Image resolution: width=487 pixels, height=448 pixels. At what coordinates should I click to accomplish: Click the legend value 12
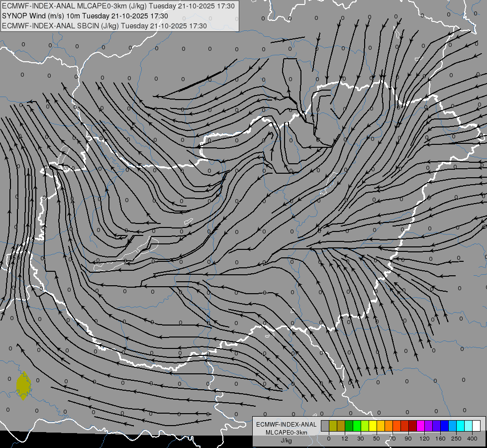[345, 439]
